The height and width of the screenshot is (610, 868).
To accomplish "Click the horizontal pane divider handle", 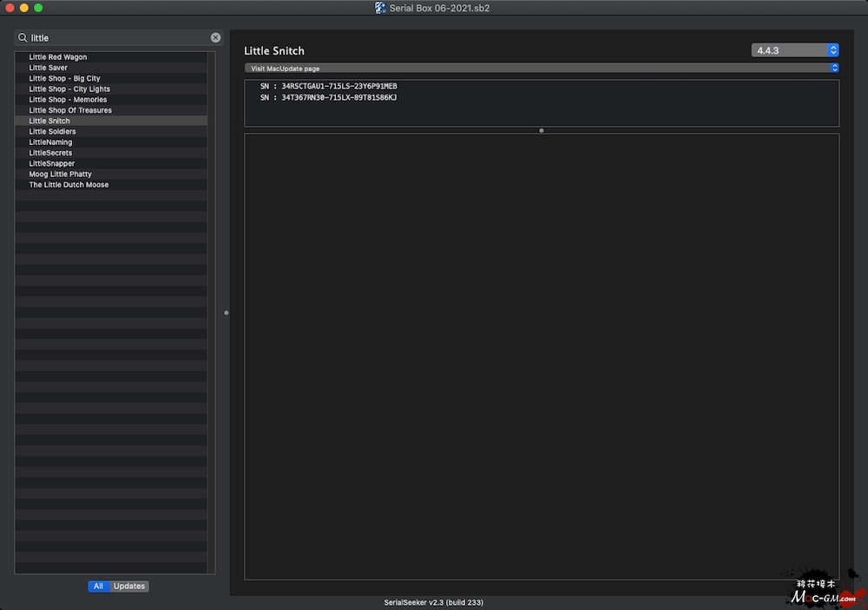I will pos(542,131).
